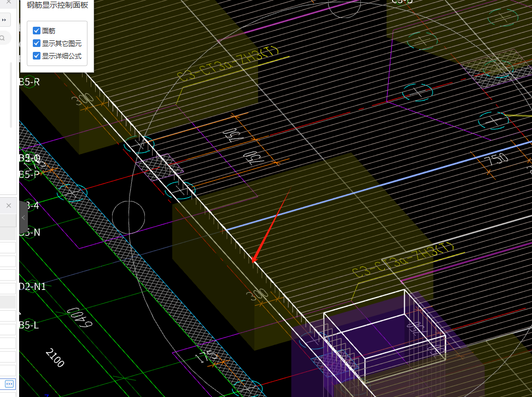Click the 6400 dimension text
Screen dimensions: 532x397
[79, 317]
